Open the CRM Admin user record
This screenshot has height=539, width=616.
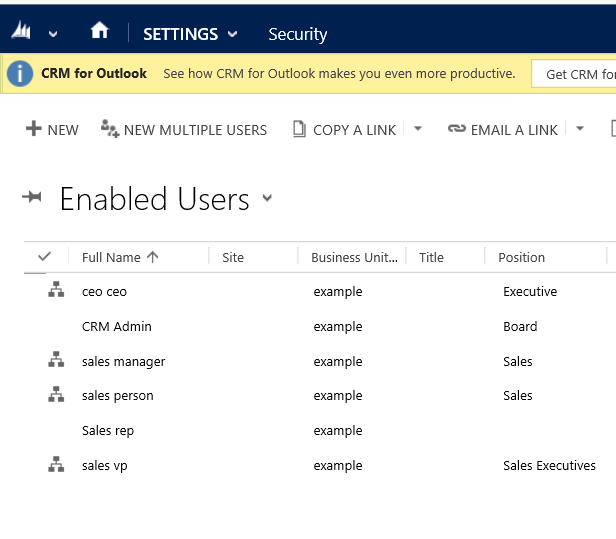117,326
